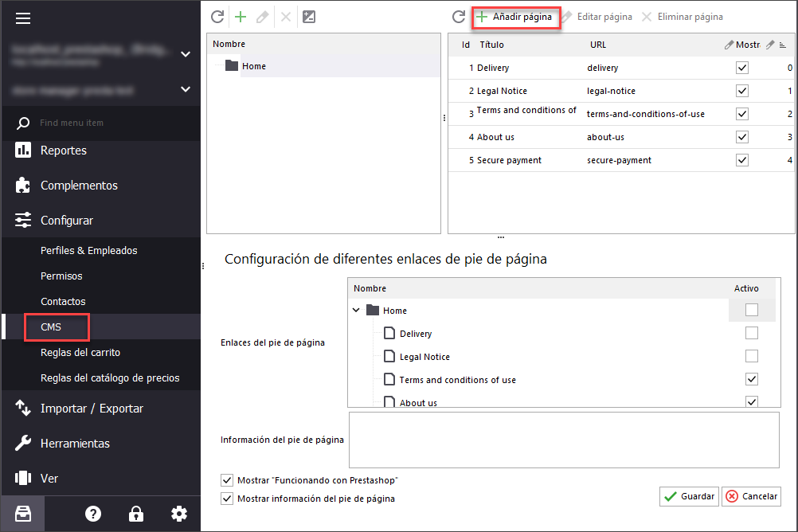Click the Guardar button
The width and height of the screenshot is (798, 532).
coord(689,496)
